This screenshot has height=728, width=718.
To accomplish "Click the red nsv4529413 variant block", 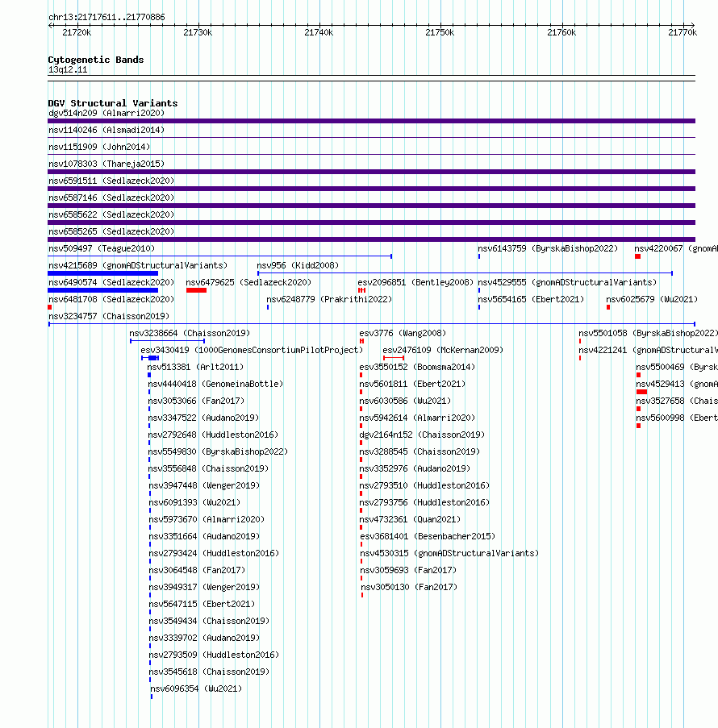I will 642,392.
